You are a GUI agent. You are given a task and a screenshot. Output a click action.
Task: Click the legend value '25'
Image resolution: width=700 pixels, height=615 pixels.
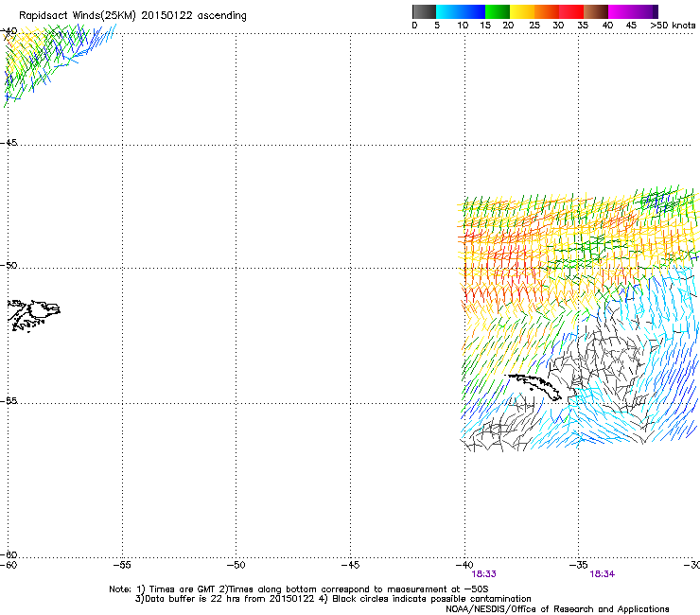coord(534,25)
